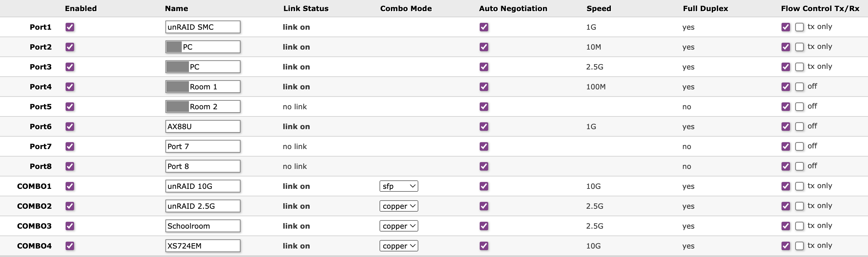Click the unRAID SMC name field

(203, 27)
